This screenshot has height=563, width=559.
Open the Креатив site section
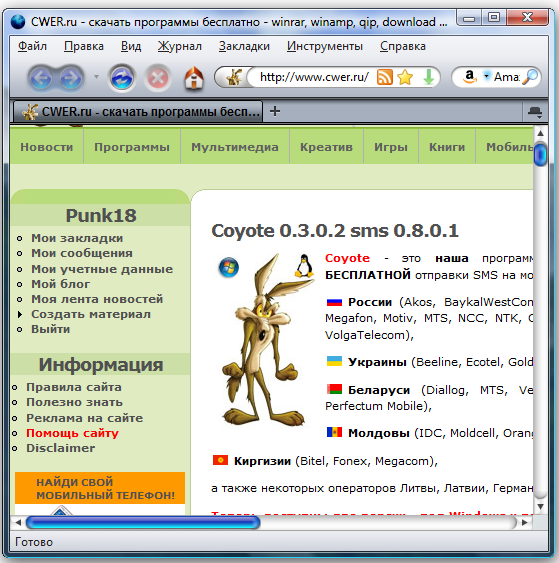click(326, 147)
